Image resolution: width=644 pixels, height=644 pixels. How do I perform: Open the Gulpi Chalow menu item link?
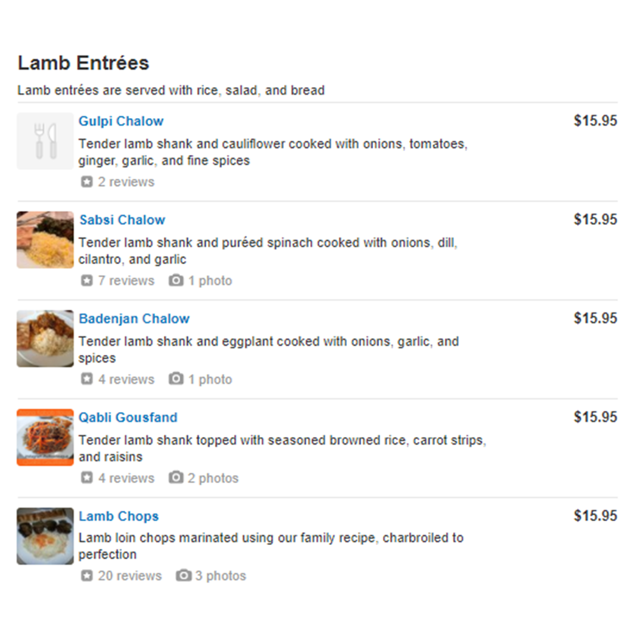pos(121,121)
